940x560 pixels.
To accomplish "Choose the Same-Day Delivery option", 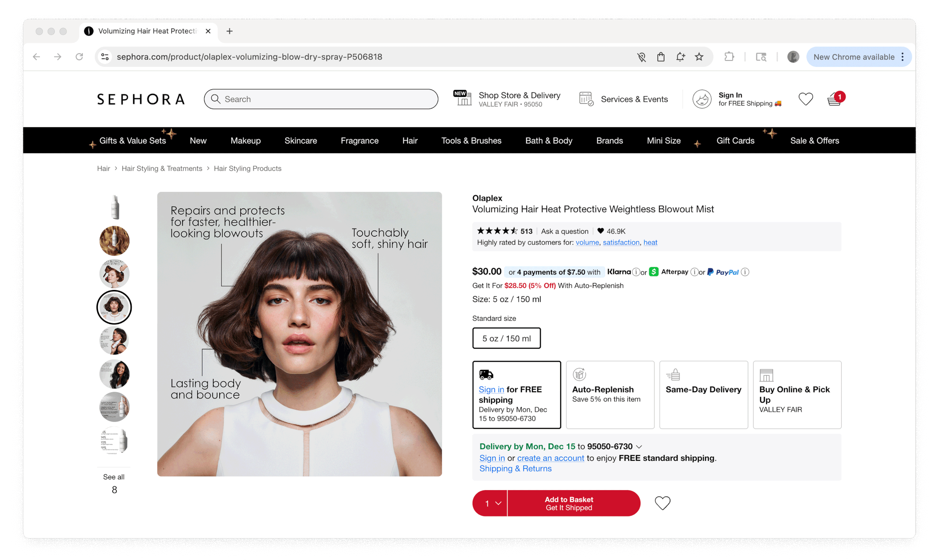I will pos(703,395).
